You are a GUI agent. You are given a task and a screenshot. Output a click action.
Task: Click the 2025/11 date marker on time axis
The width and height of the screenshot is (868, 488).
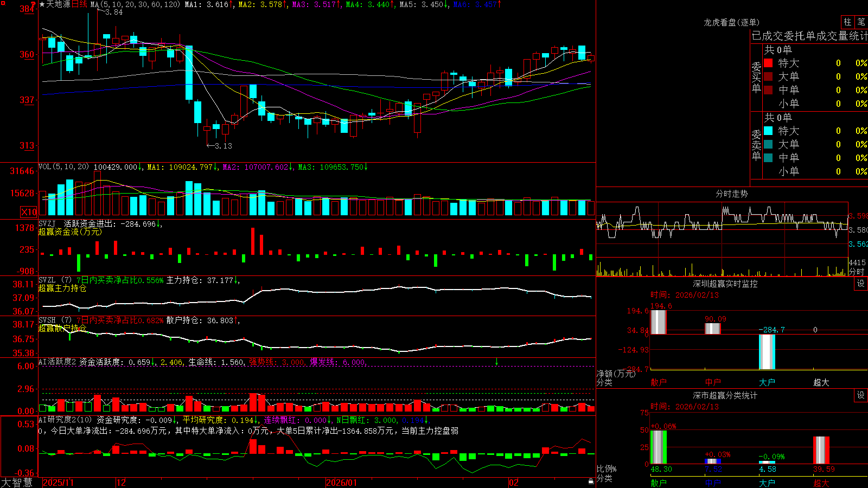tap(58, 483)
